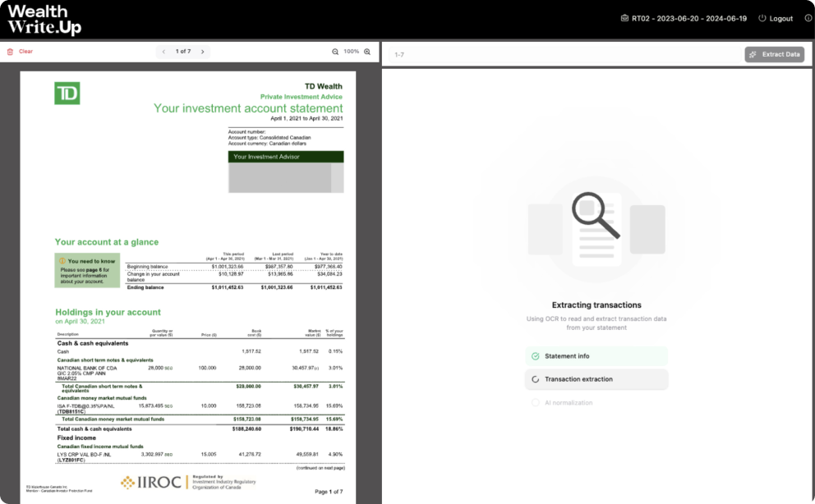Click the 100% zoom level
This screenshot has width=815, height=504.
(352, 52)
